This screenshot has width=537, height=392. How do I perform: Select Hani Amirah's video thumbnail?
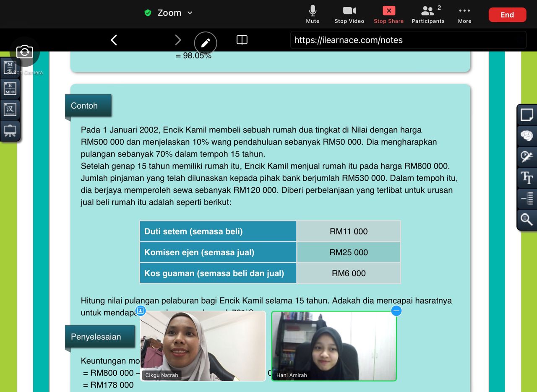click(334, 346)
